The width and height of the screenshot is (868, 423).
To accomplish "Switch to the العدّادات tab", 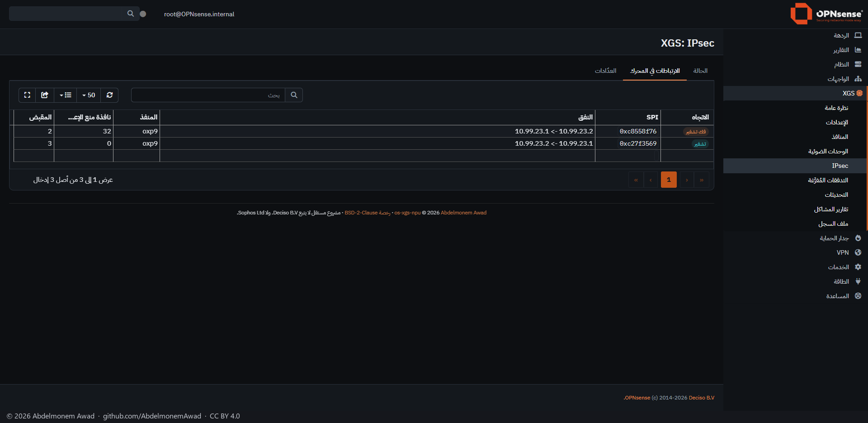I will tap(605, 71).
